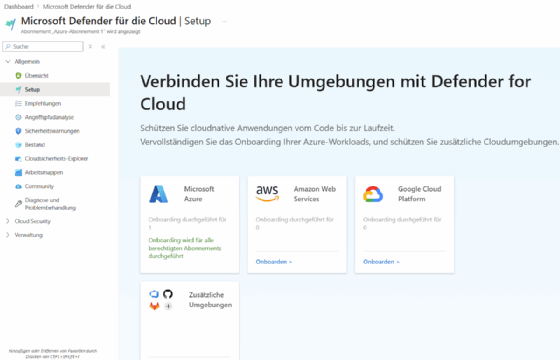Image resolution: width=560 pixels, height=360 pixels.
Task: Click the Azure DevOps icon
Action: point(154,294)
